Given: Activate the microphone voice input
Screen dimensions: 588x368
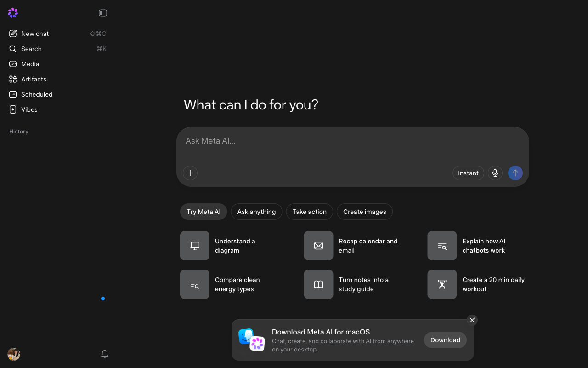Looking at the screenshot, I should point(495,173).
